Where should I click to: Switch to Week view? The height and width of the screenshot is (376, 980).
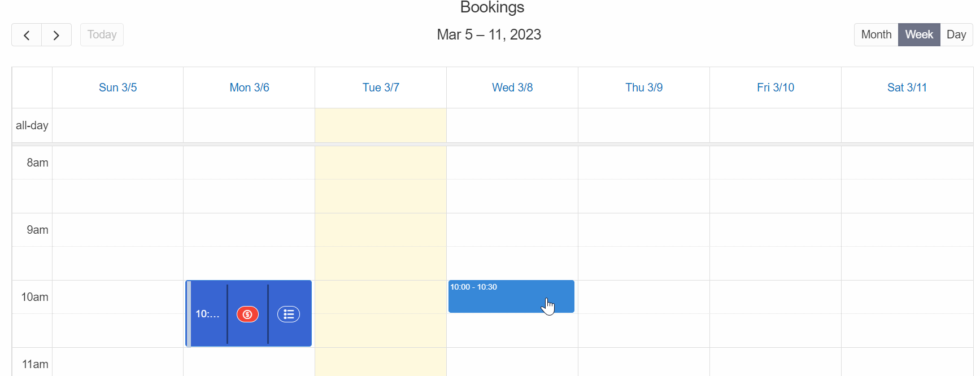pos(919,35)
